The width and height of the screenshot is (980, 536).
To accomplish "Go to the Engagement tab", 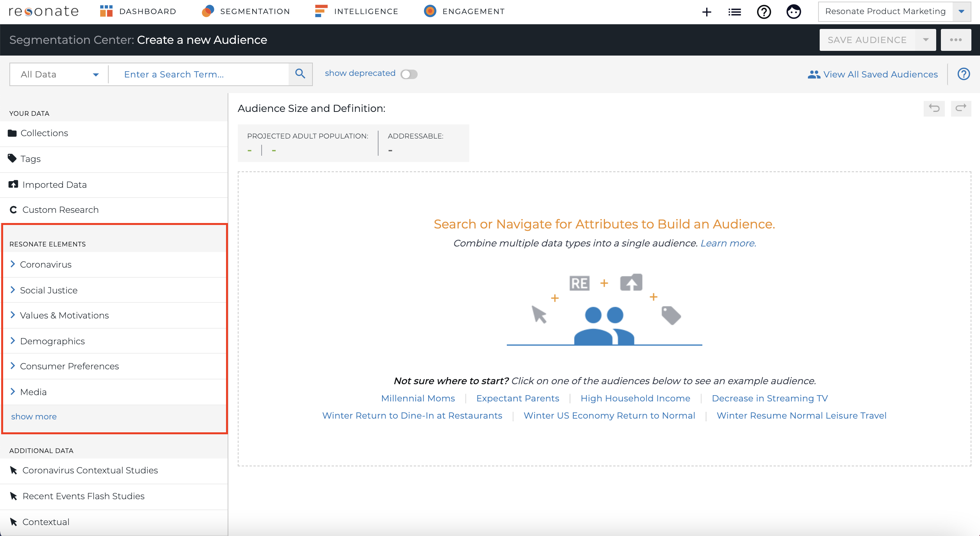I will 465,11.
